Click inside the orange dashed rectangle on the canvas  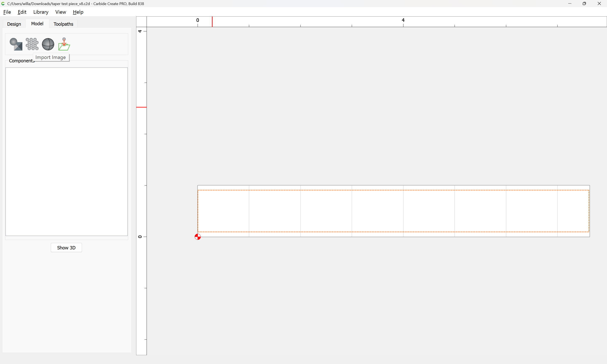(x=393, y=211)
